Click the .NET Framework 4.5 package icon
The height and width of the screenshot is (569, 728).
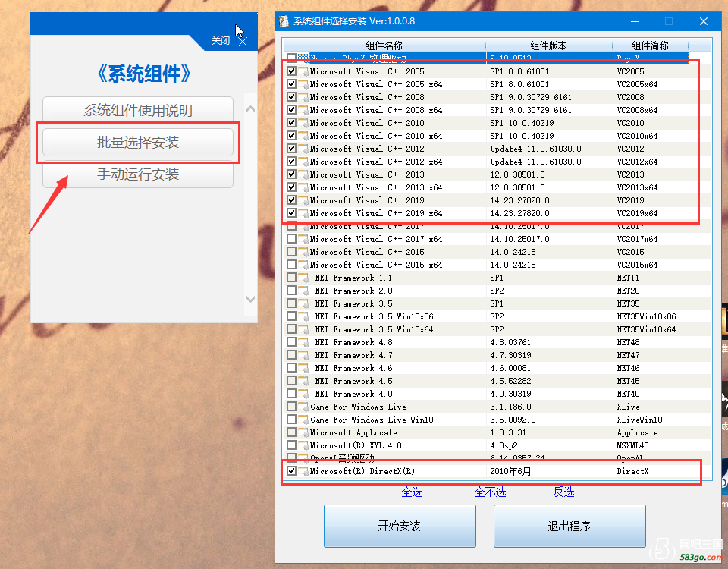(303, 382)
